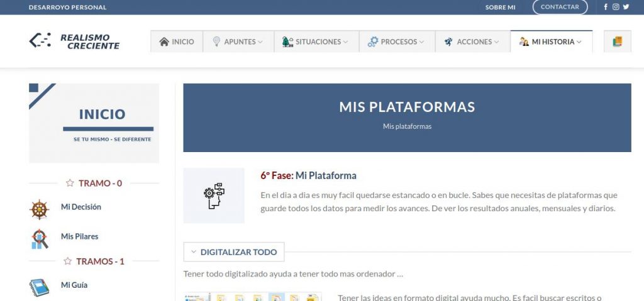Select the Mi Historia menu tab
The width and height of the screenshot is (644, 301).
551,41
